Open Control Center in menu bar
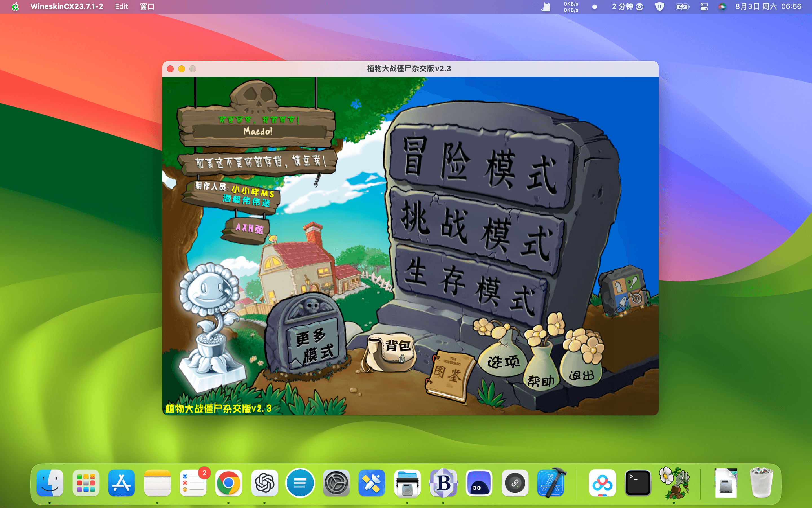This screenshot has height=508, width=812. tap(704, 6)
